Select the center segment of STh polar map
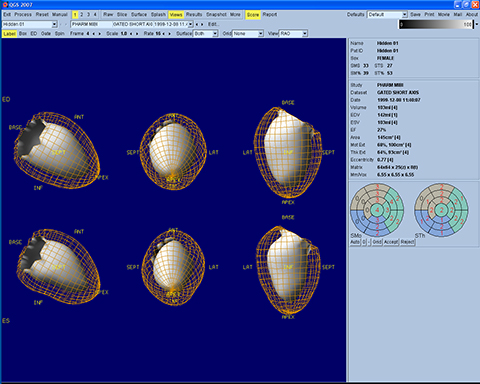The width and height of the screenshot is (480, 384). (441, 210)
